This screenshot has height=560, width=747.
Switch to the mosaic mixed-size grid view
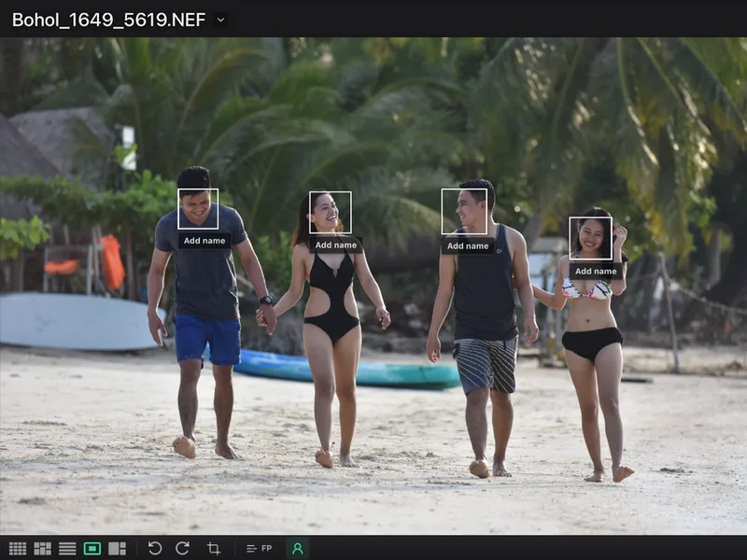42,549
